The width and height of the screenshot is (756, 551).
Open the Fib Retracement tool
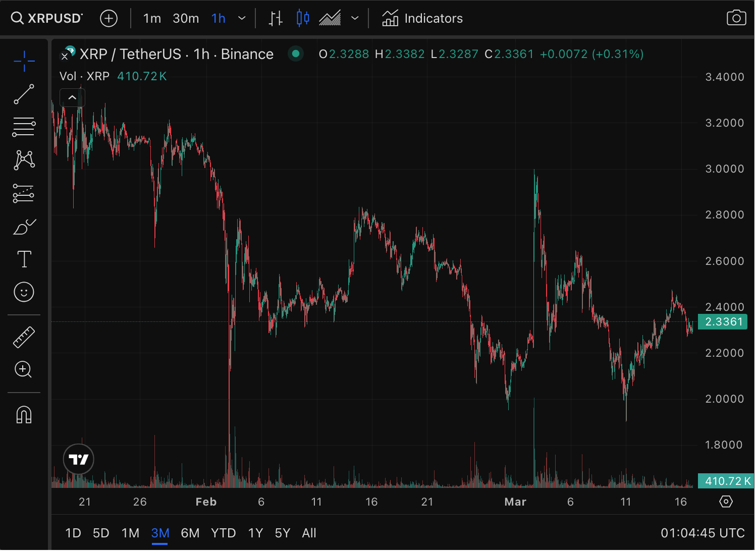pyautogui.click(x=24, y=126)
